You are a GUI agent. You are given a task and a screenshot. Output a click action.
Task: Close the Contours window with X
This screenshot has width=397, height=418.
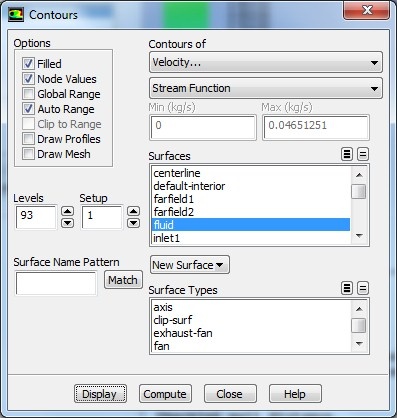pos(367,10)
